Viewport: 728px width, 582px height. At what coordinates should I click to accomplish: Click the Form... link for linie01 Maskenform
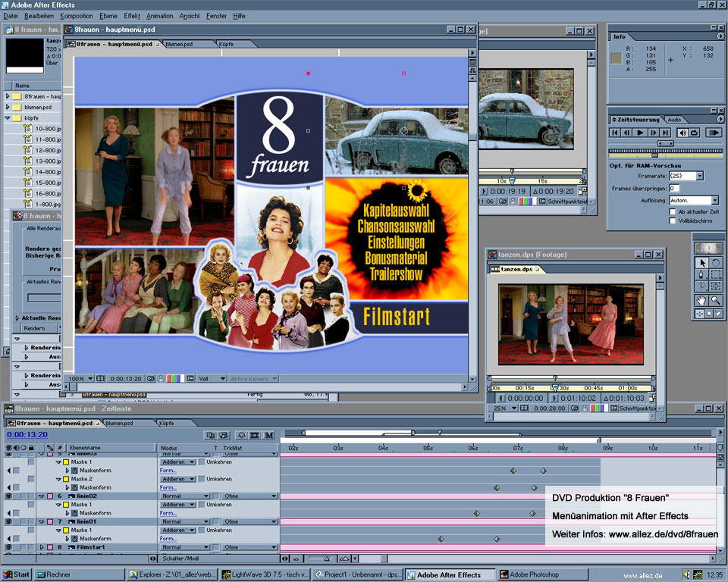click(168, 539)
